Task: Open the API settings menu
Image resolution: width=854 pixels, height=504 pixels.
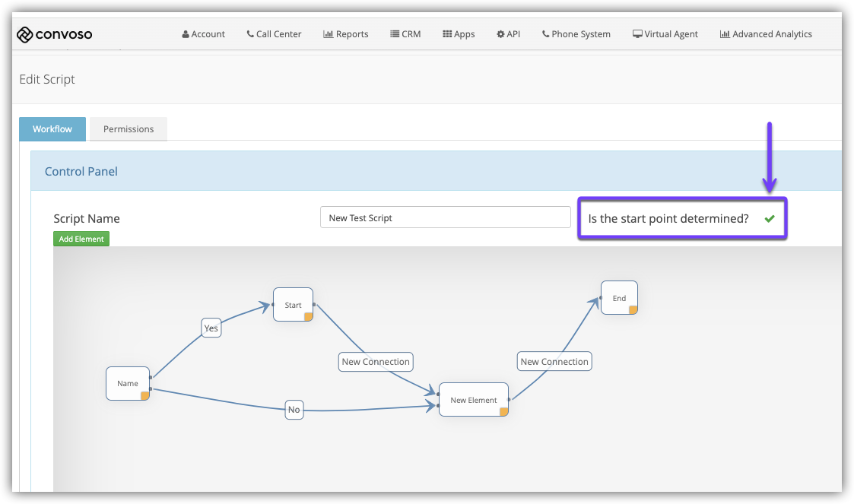Action: [x=508, y=34]
